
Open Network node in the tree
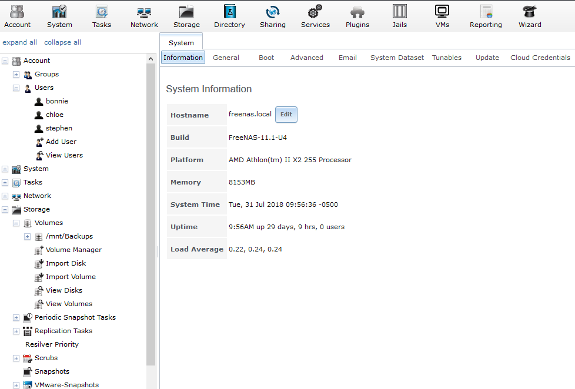(37, 196)
